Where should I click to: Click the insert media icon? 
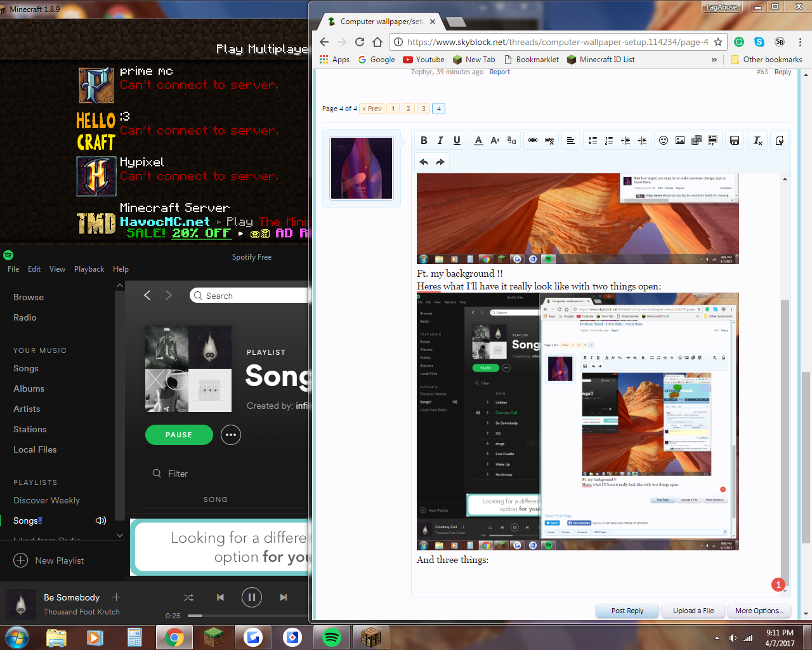point(697,140)
